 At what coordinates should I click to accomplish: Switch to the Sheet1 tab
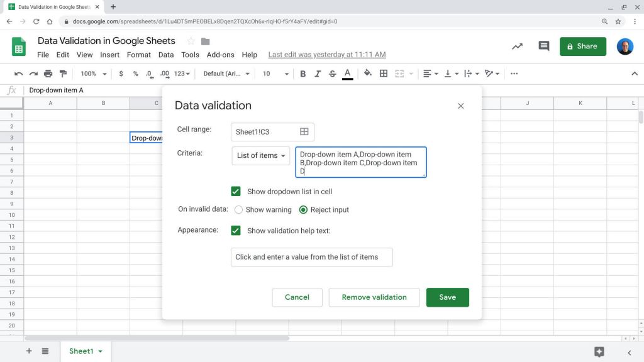point(82,351)
